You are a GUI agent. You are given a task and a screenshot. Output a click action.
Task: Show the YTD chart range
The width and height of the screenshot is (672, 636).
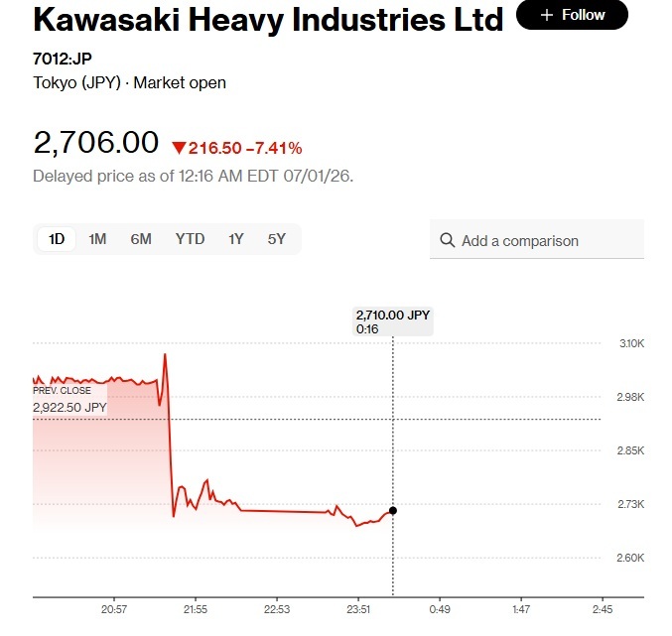tap(190, 239)
